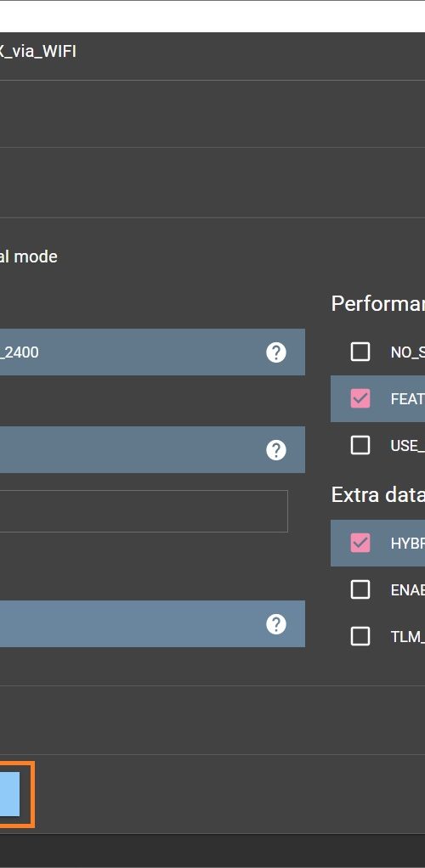Enable the ENAB checkbox under Extra data
Screen dimensions: 425x868
coord(360,589)
